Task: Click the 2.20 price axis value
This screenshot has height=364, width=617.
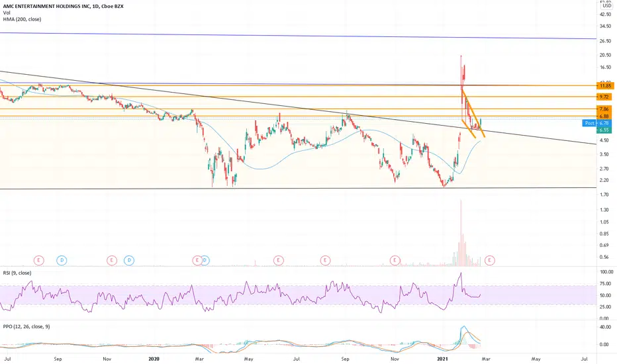Action: tap(604, 180)
